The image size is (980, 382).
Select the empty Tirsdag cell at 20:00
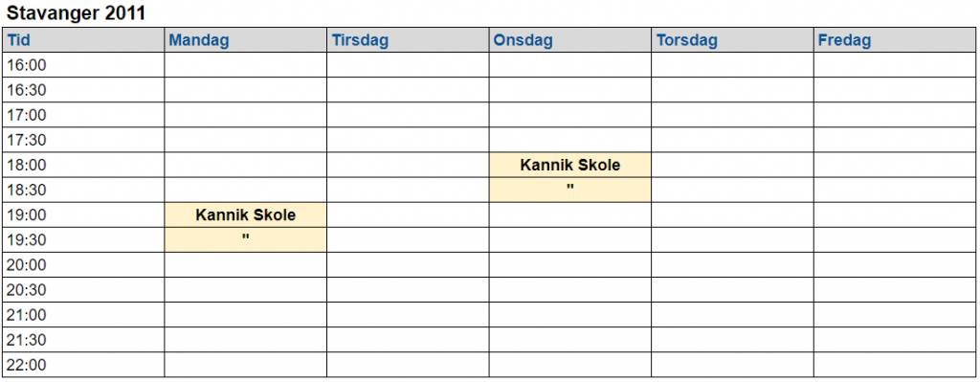pyautogui.click(x=408, y=265)
